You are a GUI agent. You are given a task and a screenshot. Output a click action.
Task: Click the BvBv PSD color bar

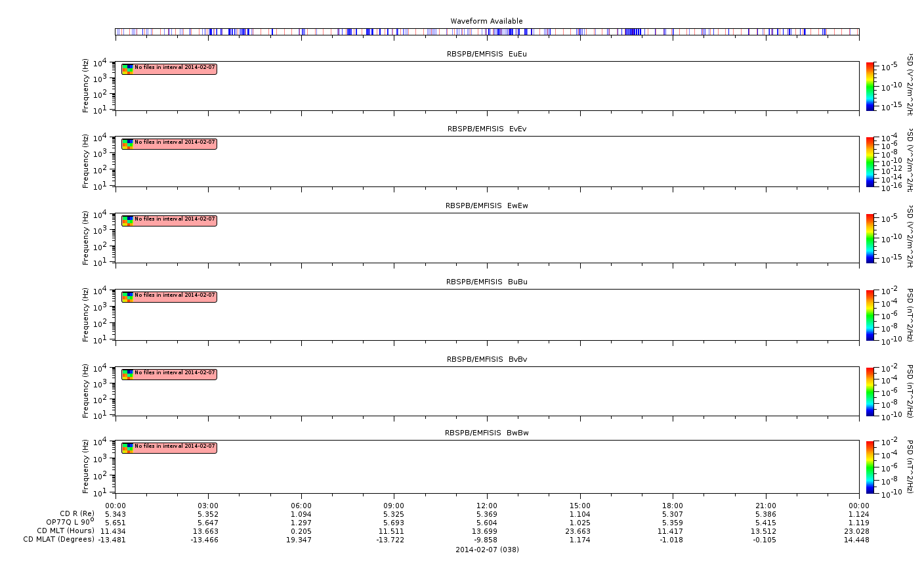pos(870,391)
